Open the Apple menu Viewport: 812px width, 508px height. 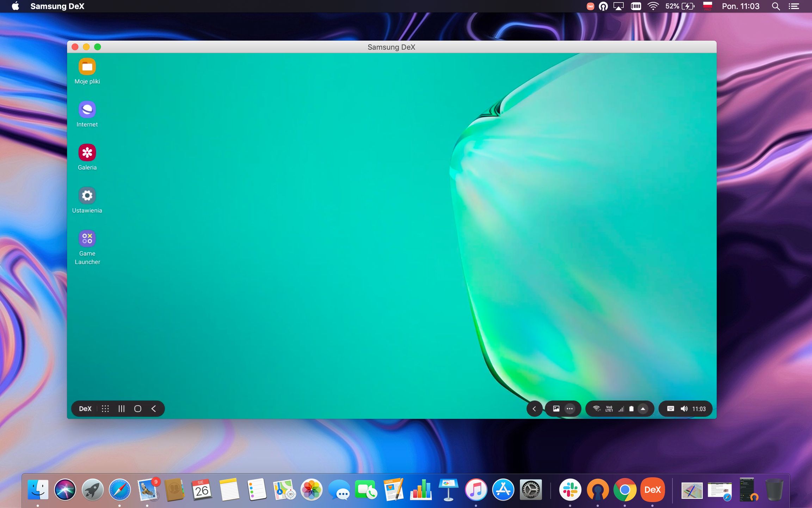[x=15, y=6]
